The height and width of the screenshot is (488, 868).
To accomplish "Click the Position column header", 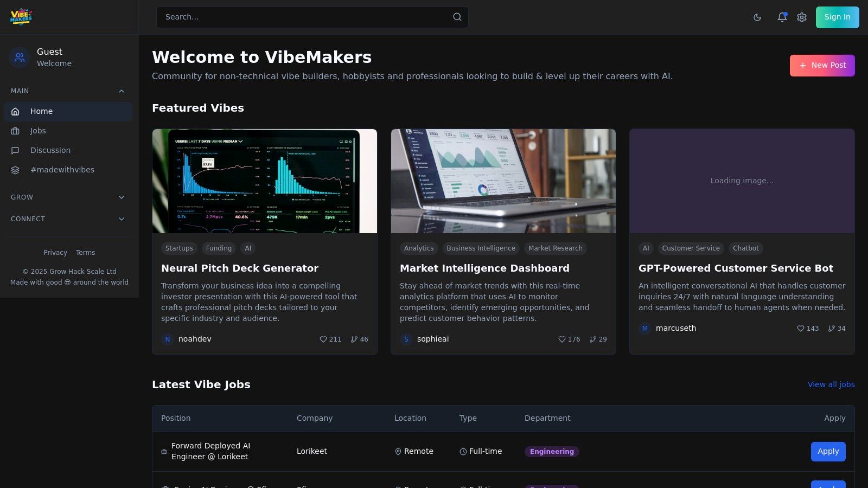I will (176, 419).
